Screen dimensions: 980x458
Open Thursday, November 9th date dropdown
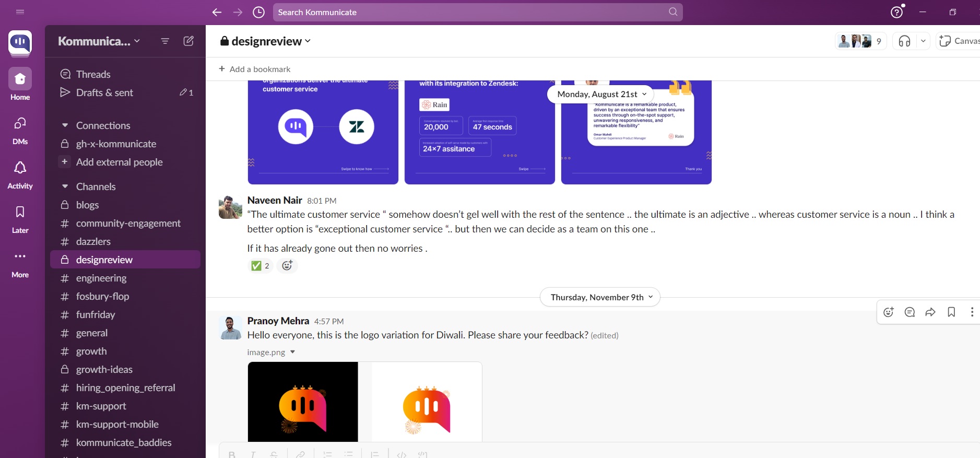click(x=600, y=297)
